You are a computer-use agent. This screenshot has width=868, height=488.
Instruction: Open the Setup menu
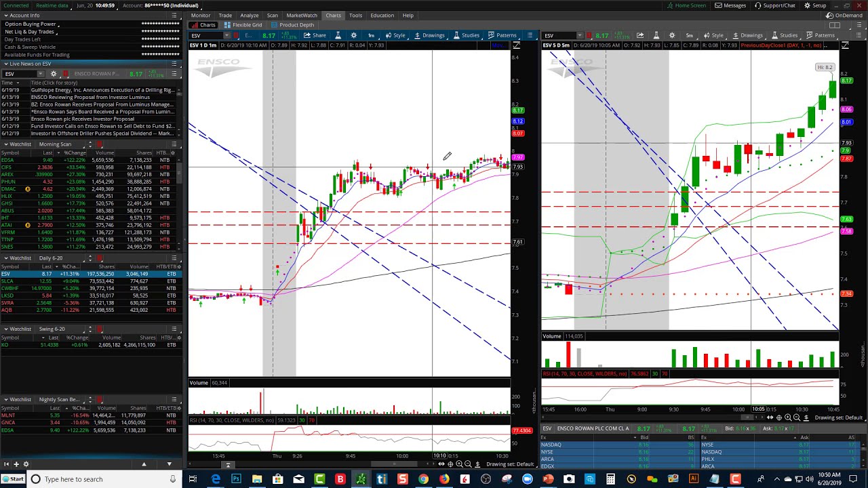815,5
